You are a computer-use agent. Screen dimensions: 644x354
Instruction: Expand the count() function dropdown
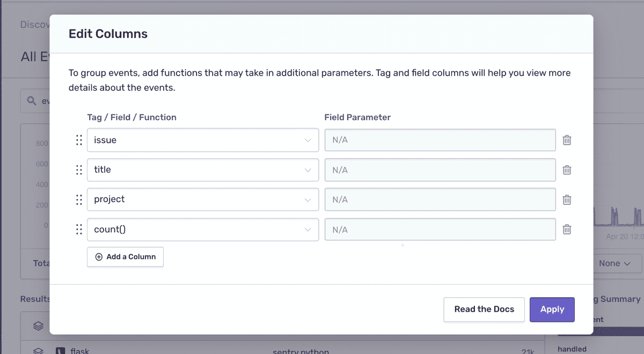(203, 229)
